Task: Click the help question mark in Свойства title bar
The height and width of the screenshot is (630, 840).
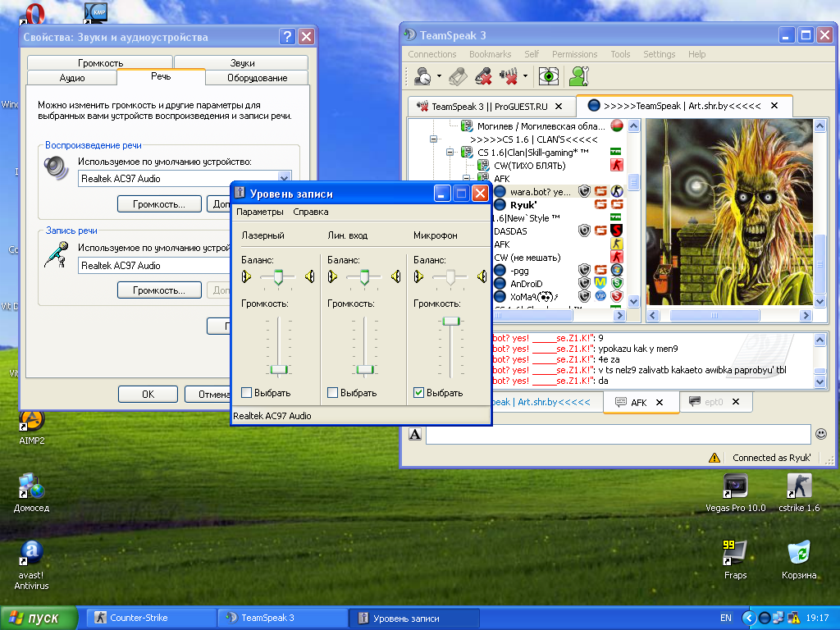Action: [x=287, y=36]
